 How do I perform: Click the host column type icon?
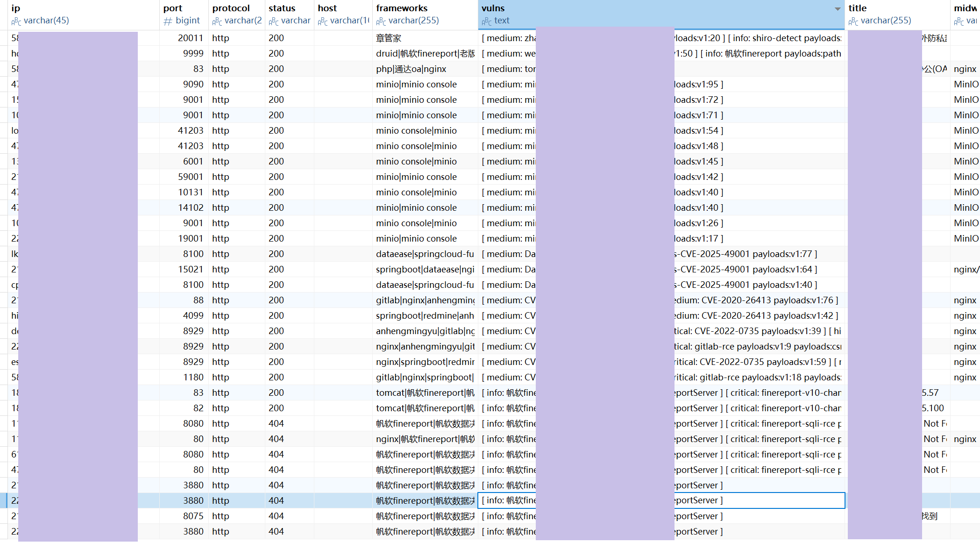pos(323,21)
